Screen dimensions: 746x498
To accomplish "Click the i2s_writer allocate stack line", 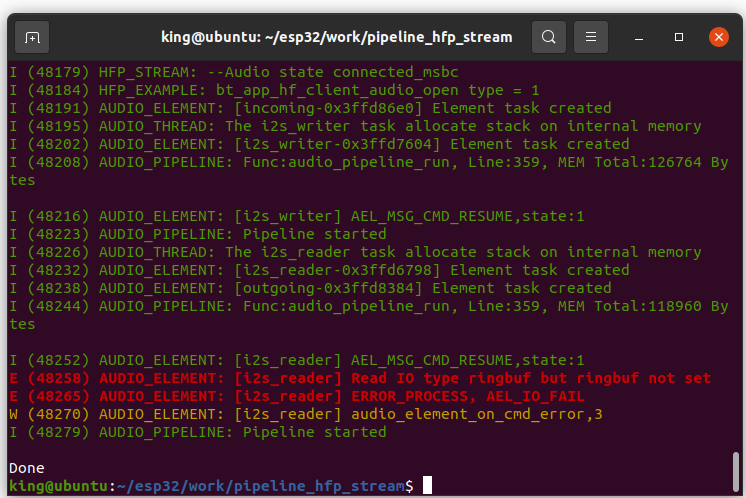I will (x=355, y=127).
